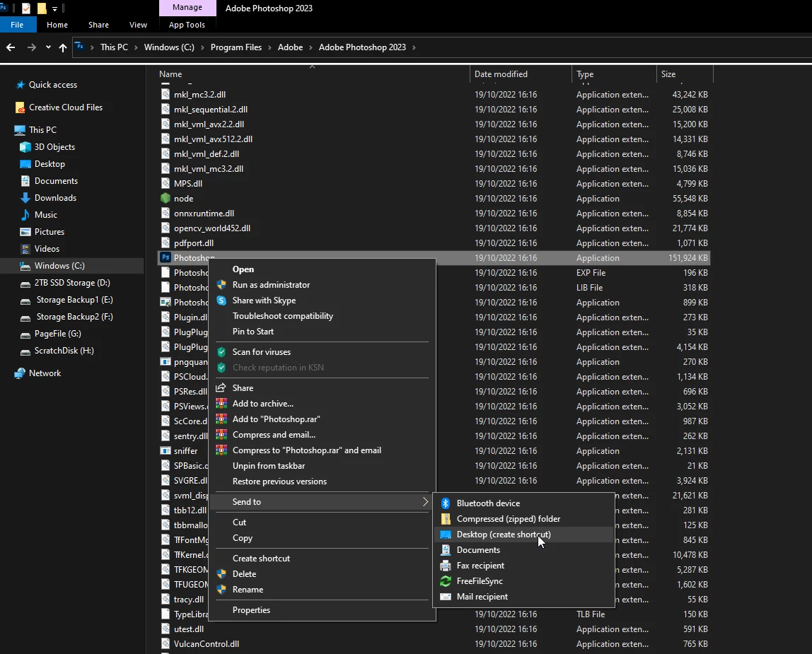Screen dimensions: 812x654
Task: Click the Fax recipient icon
Action: click(x=446, y=566)
